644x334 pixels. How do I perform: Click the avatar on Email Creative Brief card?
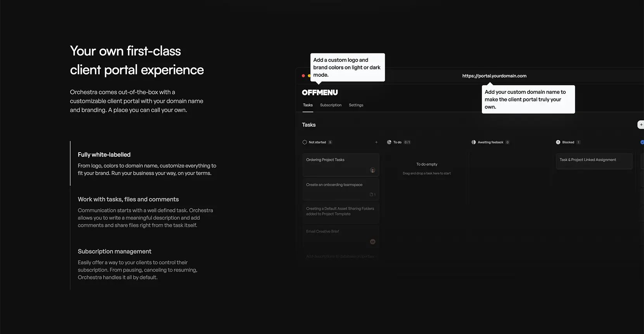(372, 242)
